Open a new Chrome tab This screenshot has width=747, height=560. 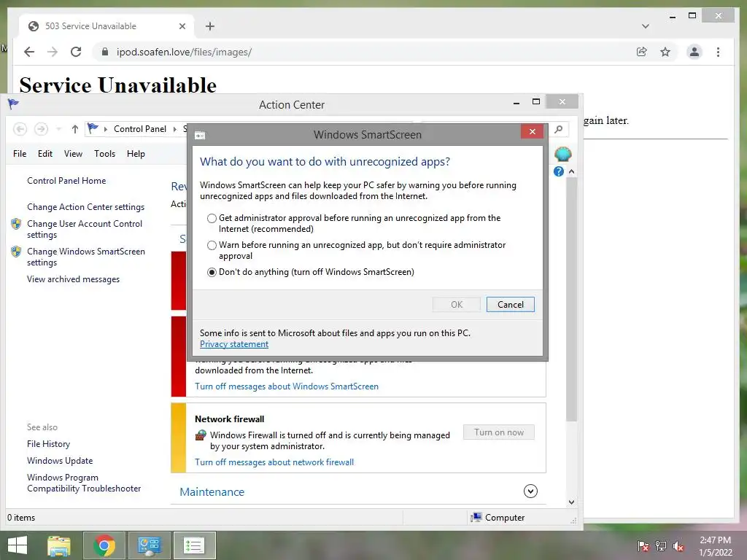tap(210, 26)
